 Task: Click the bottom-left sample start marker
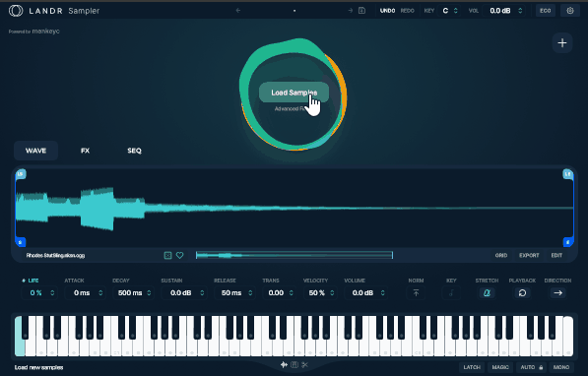tap(21, 242)
